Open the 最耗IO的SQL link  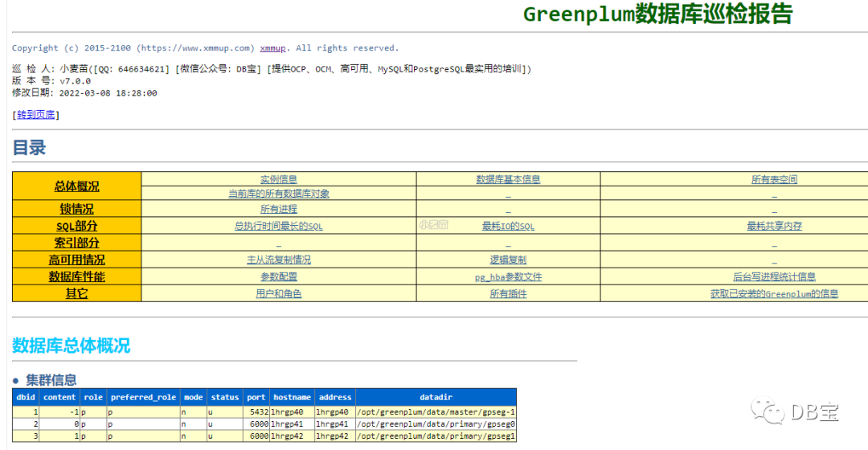(508, 226)
